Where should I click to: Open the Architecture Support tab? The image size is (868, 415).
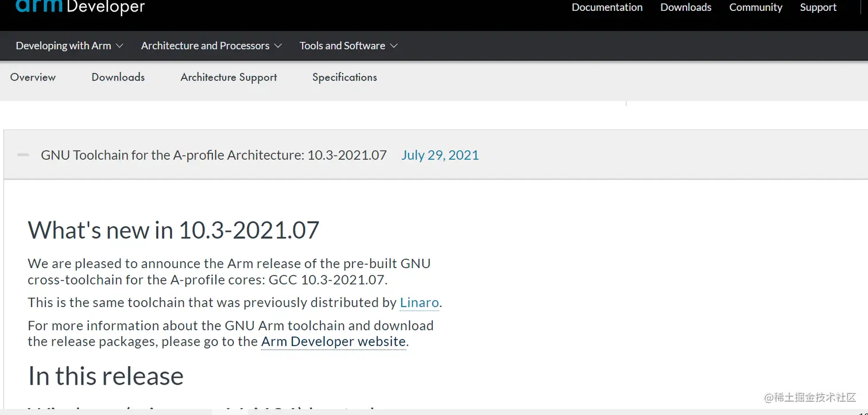click(228, 77)
